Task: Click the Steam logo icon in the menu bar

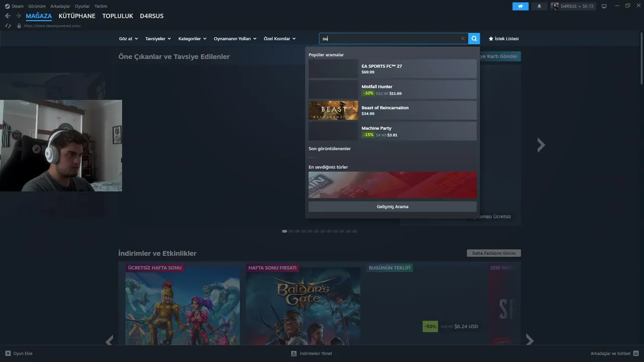Action: (7, 6)
